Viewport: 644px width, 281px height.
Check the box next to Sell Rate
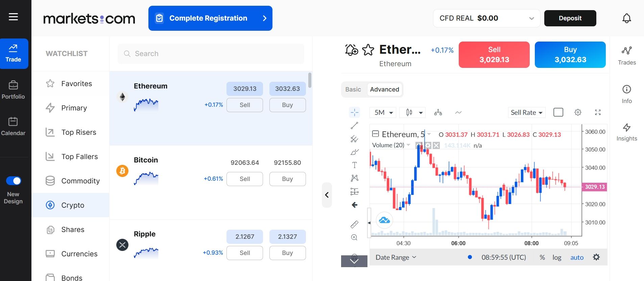pos(558,112)
